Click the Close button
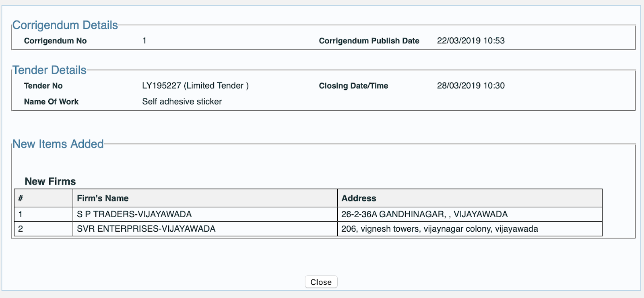Viewport: 644px width, 298px height. point(321,282)
